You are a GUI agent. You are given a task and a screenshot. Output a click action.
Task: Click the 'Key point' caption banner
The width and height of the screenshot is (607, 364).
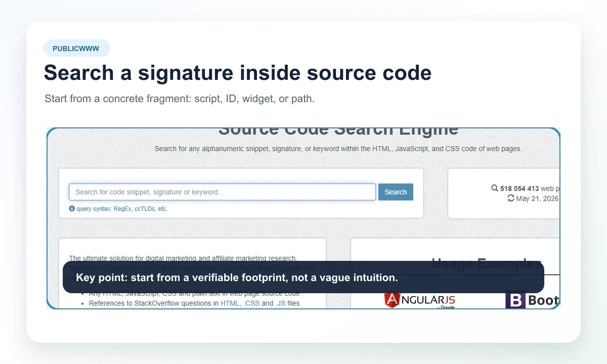point(303,277)
